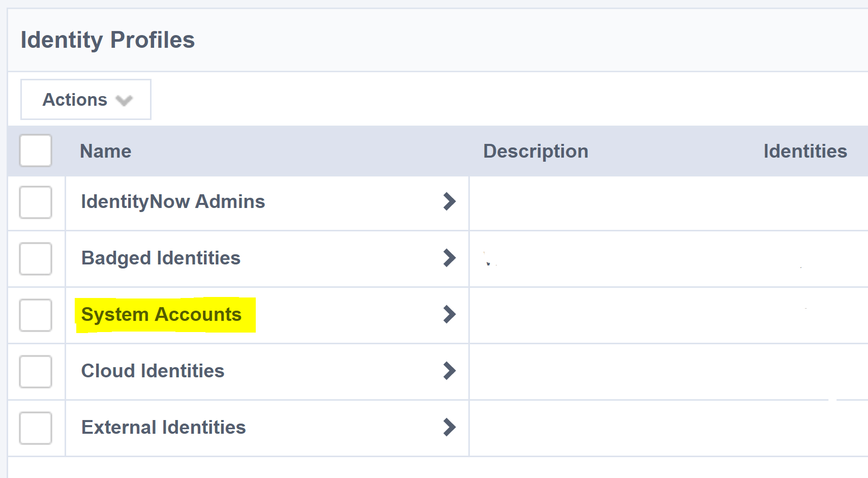868x478 pixels.
Task: Select the Cloud Identities profile name
Action: point(153,371)
